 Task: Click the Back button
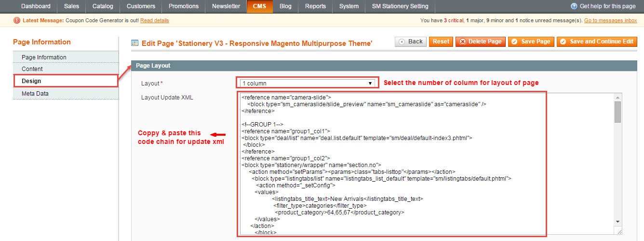(411, 42)
